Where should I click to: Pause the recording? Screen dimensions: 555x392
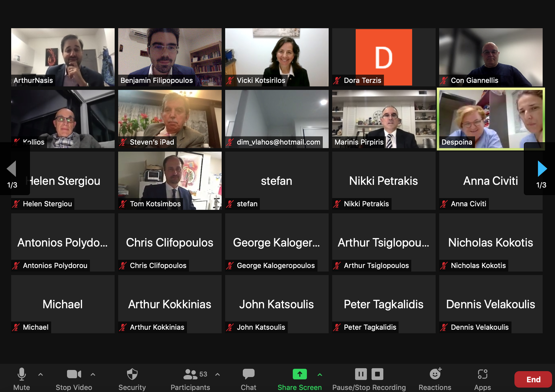click(361, 374)
